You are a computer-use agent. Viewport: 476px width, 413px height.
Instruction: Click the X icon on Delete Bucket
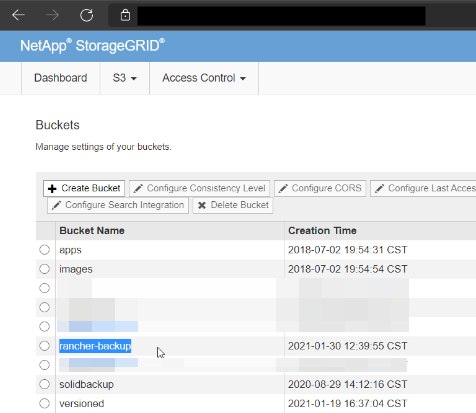click(202, 205)
